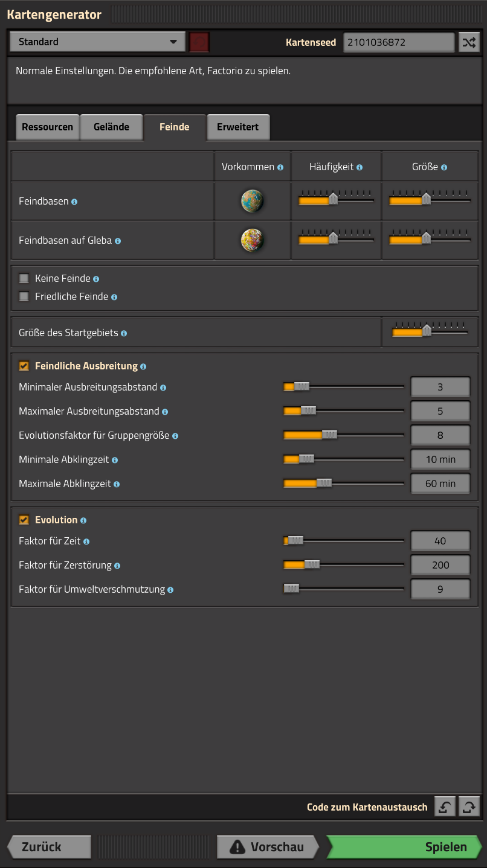Click the Gleba planet icon
487x868 pixels.
[x=252, y=240]
